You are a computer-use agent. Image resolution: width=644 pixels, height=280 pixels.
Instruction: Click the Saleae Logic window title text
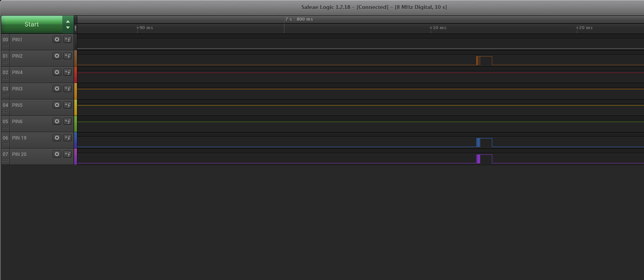(x=374, y=7)
